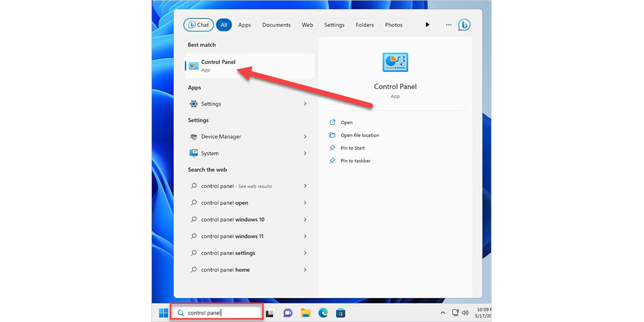Image resolution: width=644 pixels, height=322 pixels.
Task: Select the "control panel open" web suggestion
Action: click(x=250, y=203)
